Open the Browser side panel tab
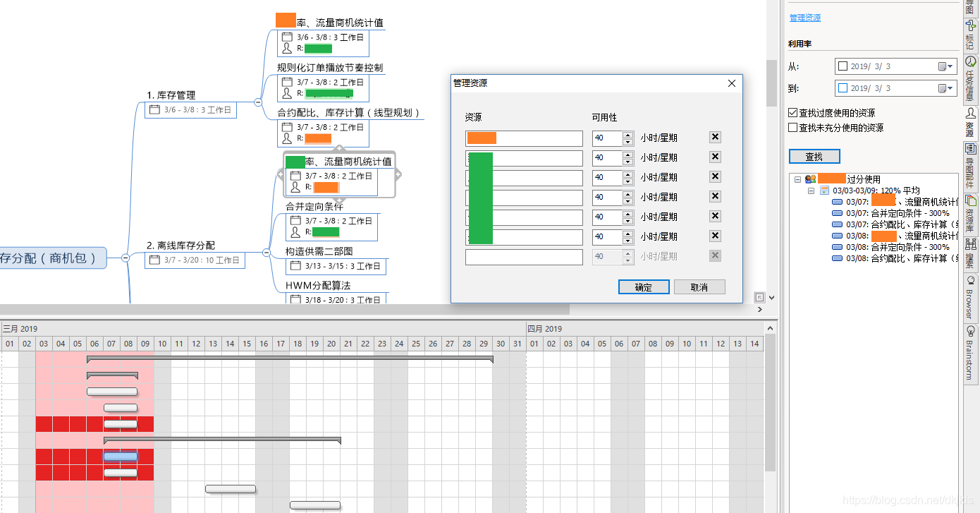 pos(971,298)
